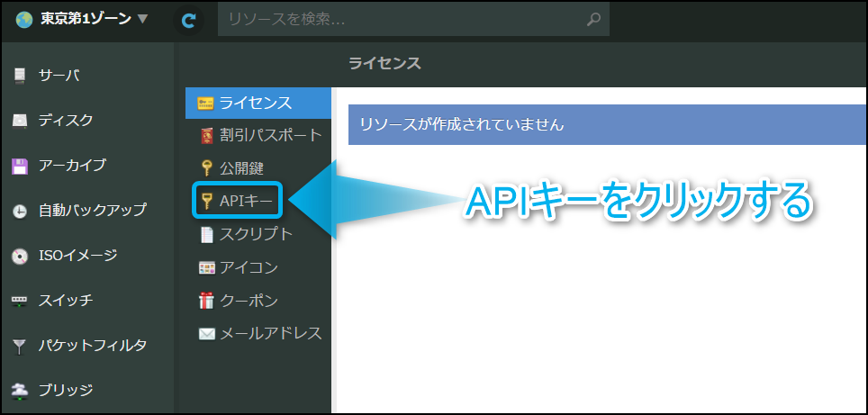
Task: Click the ISOイメージ disc icon
Action: click(21, 257)
